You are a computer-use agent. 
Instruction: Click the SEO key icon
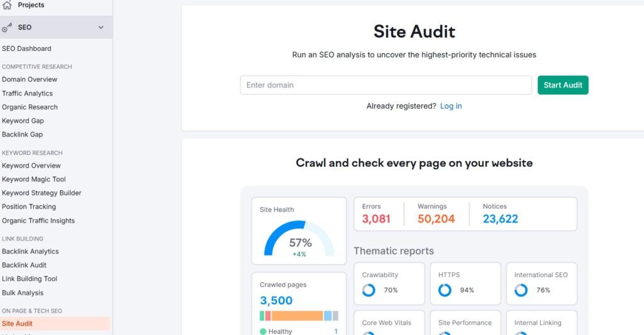8,28
